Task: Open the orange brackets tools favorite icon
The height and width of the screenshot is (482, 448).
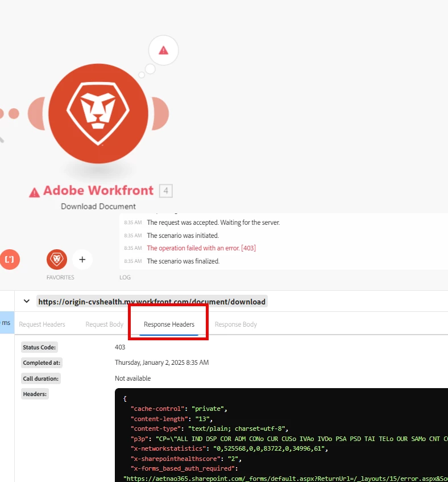Action: click(10, 259)
